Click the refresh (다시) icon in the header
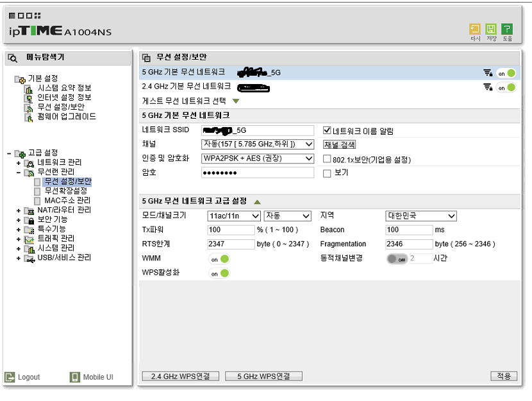Viewport: 532px width, 401px height. tap(475, 30)
